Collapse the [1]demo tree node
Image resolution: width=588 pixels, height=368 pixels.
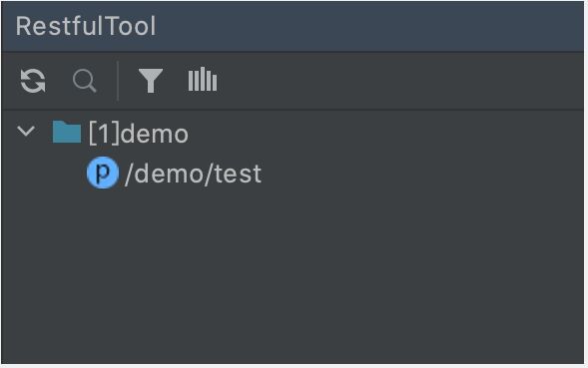(26, 132)
